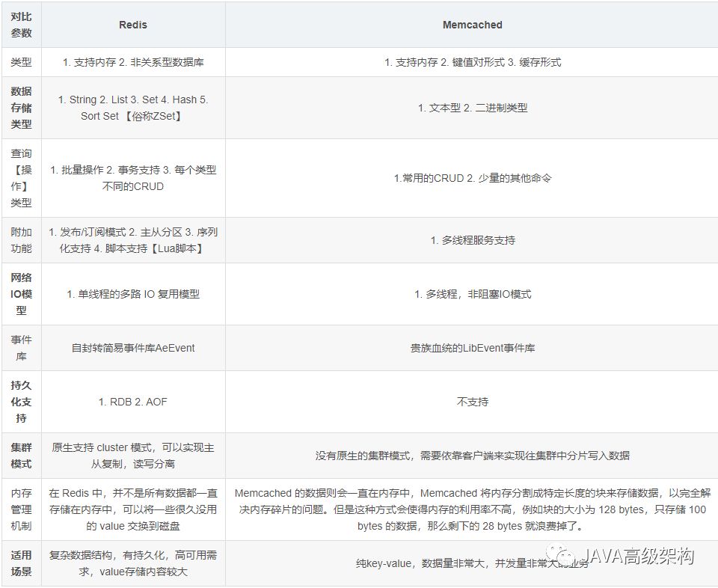Viewport: 718px width, 588px height.
Task: Select the '1. RDB 2. AOF' cell
Action: pos(133,402)
